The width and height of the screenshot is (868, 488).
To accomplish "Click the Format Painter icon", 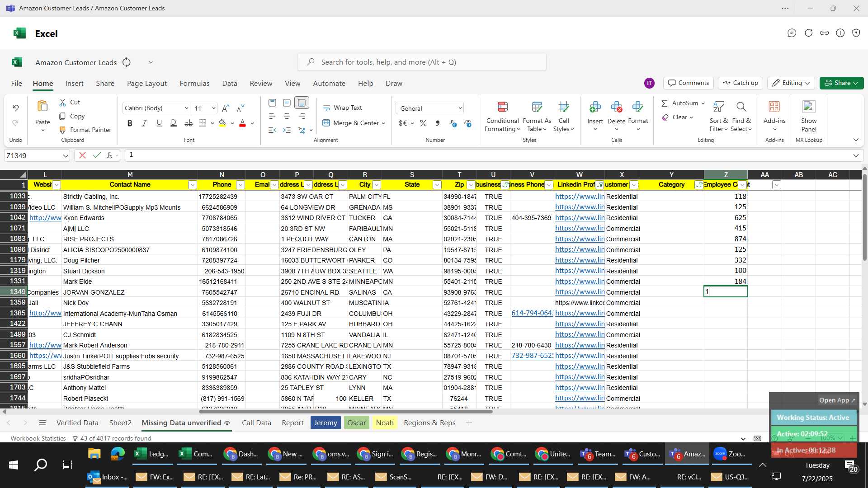I will [x=62, y=130].
